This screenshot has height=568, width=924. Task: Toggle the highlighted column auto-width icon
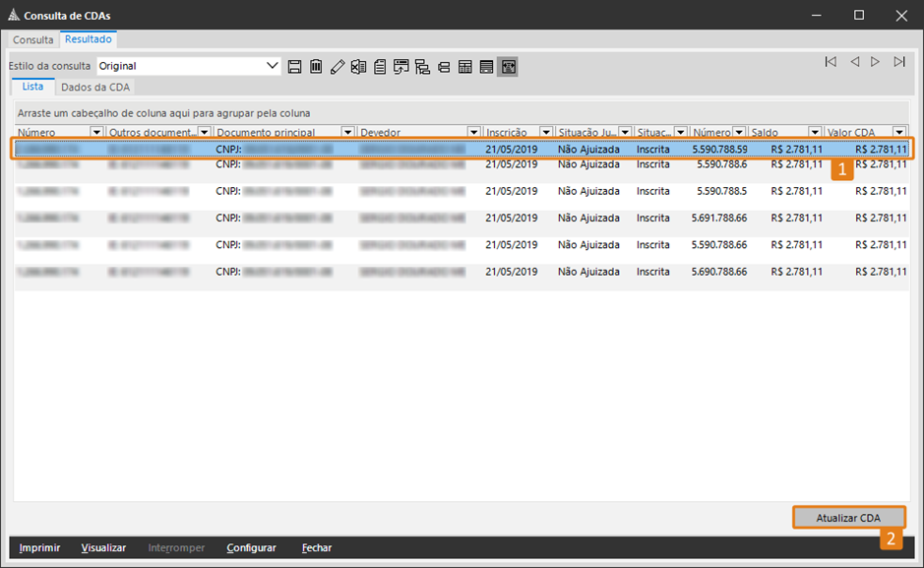pos(509,67)
